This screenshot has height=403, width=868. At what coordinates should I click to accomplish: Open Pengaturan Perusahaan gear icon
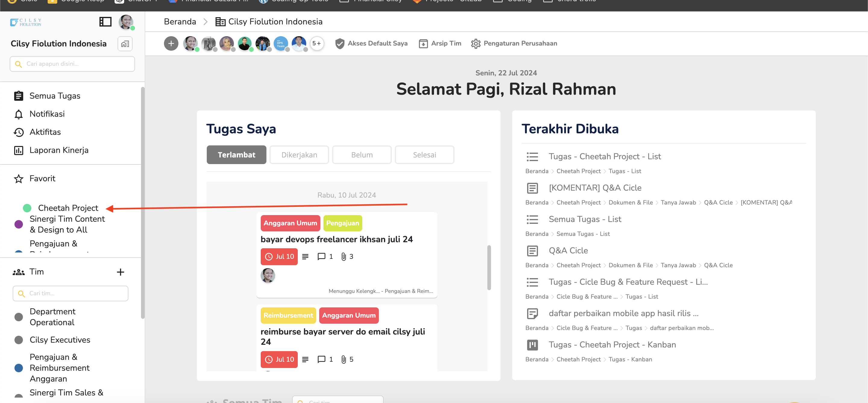click(x=476, y=43)
